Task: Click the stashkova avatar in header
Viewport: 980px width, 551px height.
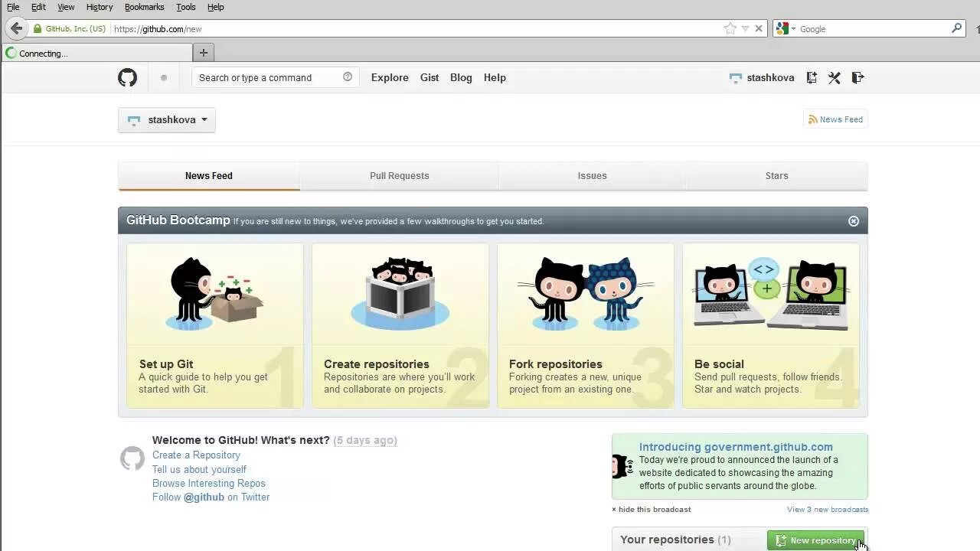Action: [x=736, y=77]
